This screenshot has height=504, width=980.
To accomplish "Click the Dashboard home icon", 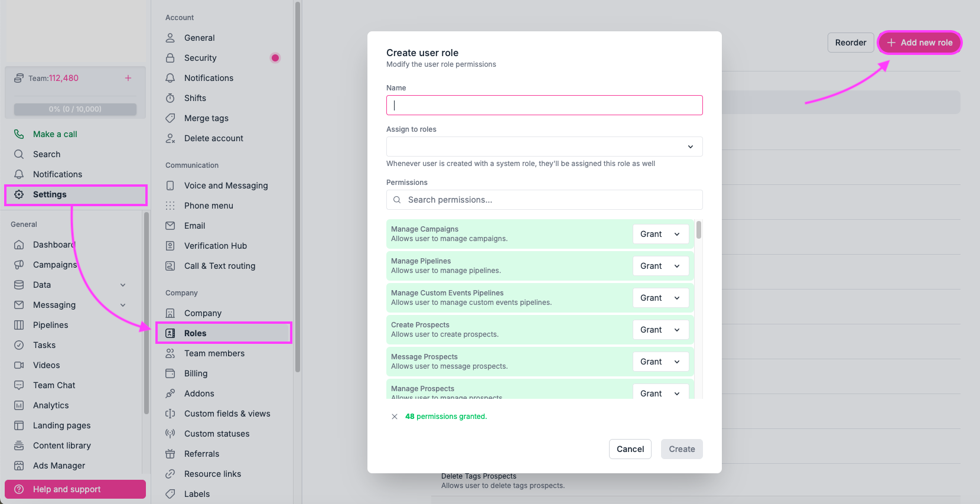I will [19, 245].
